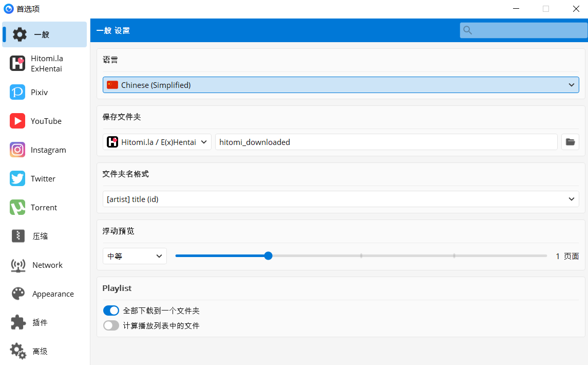Browse for save folder with folder icon
The image size is (588, 365).
570,142
